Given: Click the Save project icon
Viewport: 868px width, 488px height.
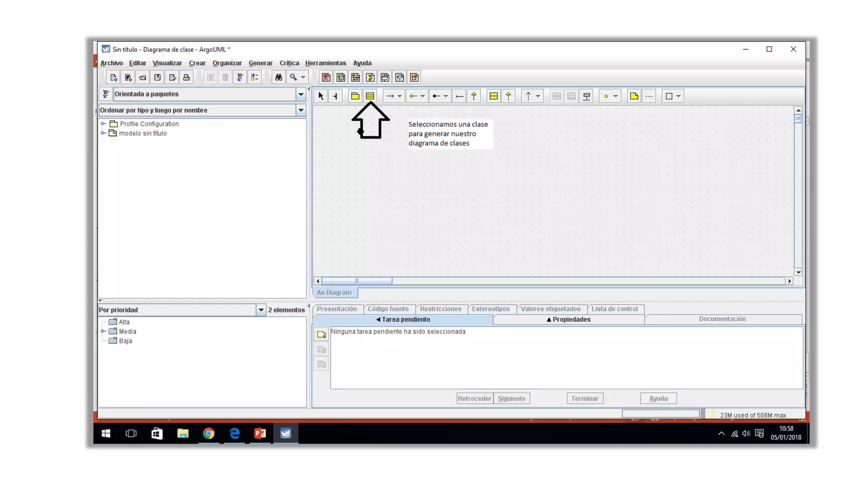Looking at the screenshot, I should (x=157, y=78).
